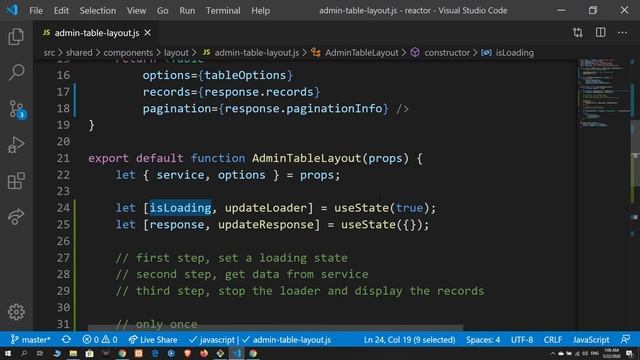Open the Manage gear icon
Screen dimensions: 640x360
[x=16, y=312]
